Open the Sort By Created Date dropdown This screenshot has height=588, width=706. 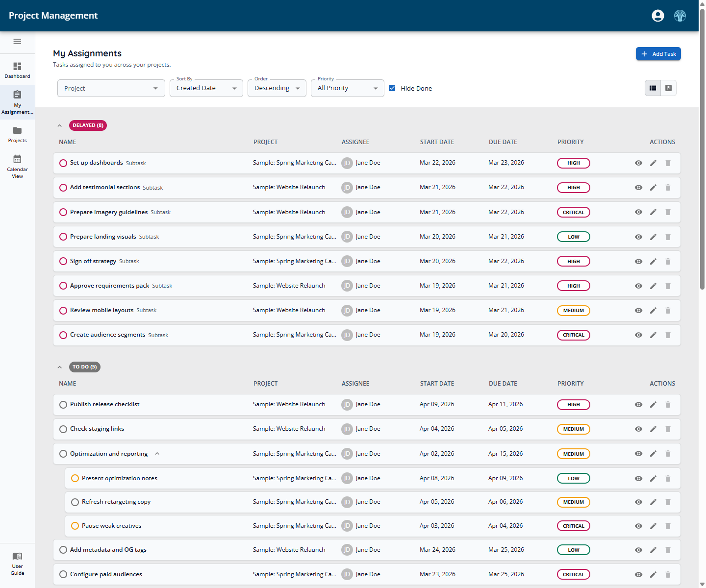point(206,88)
